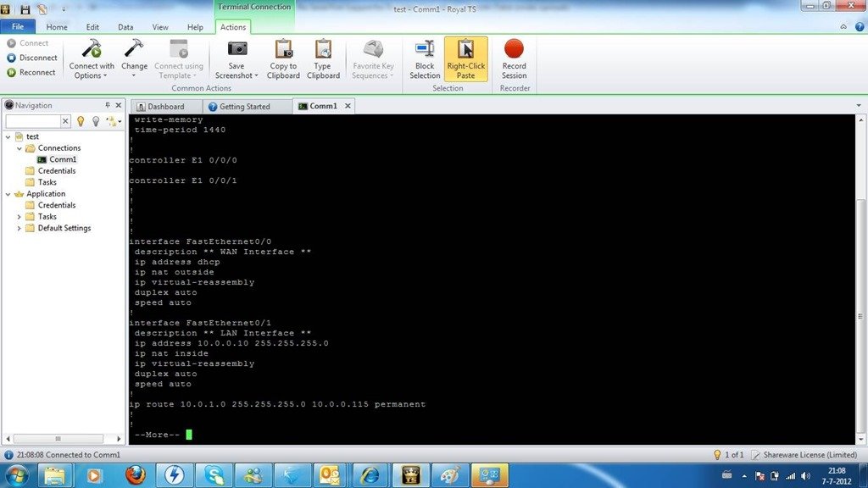Click the Save Screenshot camera icon

click(x=236, y=50)
